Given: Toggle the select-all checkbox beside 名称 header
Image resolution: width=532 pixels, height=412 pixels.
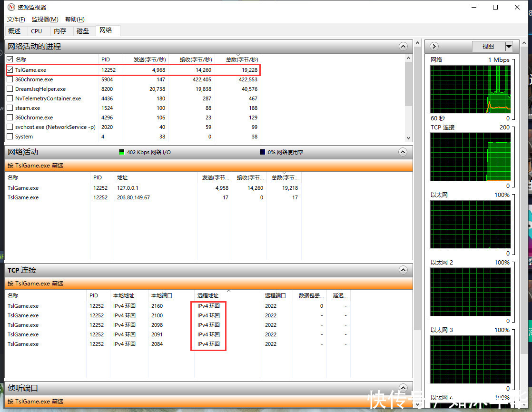Looking at the screenshot, I should click(x=10, y=59).
